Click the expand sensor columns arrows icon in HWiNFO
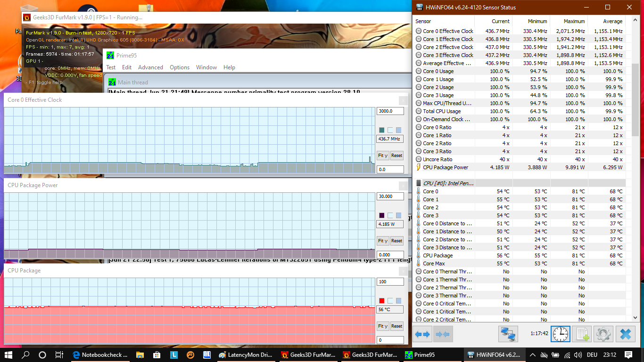This screenshot has height=362, width=644. point(422,334)
